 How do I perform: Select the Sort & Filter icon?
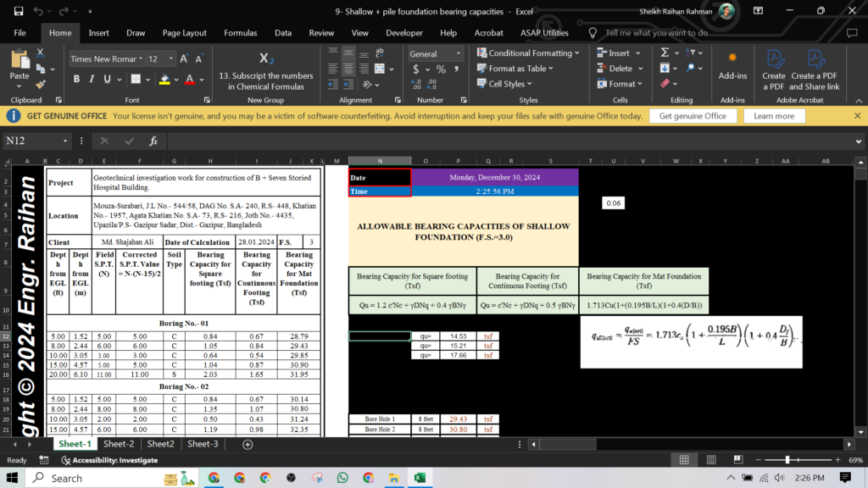coord(691,52)
